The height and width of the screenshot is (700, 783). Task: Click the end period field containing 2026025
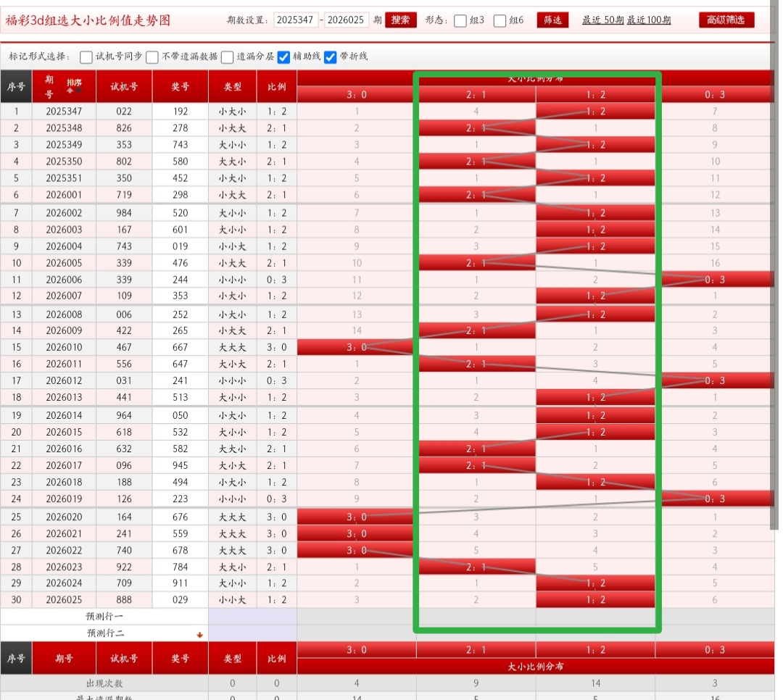(x=346, y=20)
